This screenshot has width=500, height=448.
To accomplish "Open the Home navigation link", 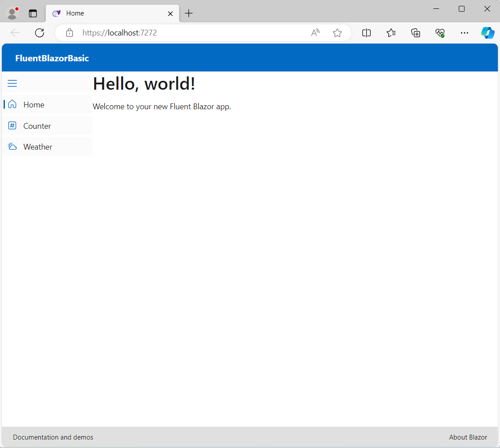I will (47, 104).
